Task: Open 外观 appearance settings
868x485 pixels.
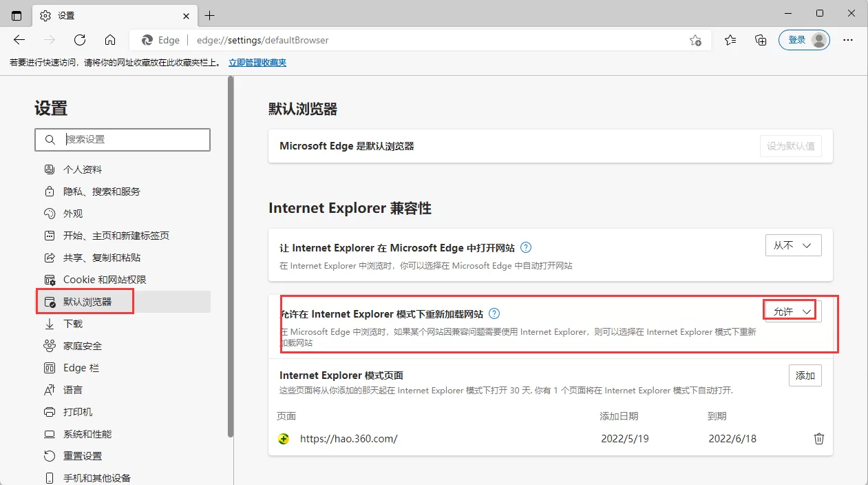Action: point(72,213)
